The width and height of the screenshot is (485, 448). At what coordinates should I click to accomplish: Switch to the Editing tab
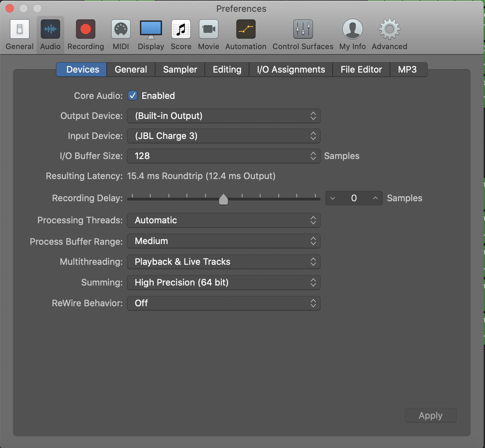pyautogui.click(x=227, y=69)
